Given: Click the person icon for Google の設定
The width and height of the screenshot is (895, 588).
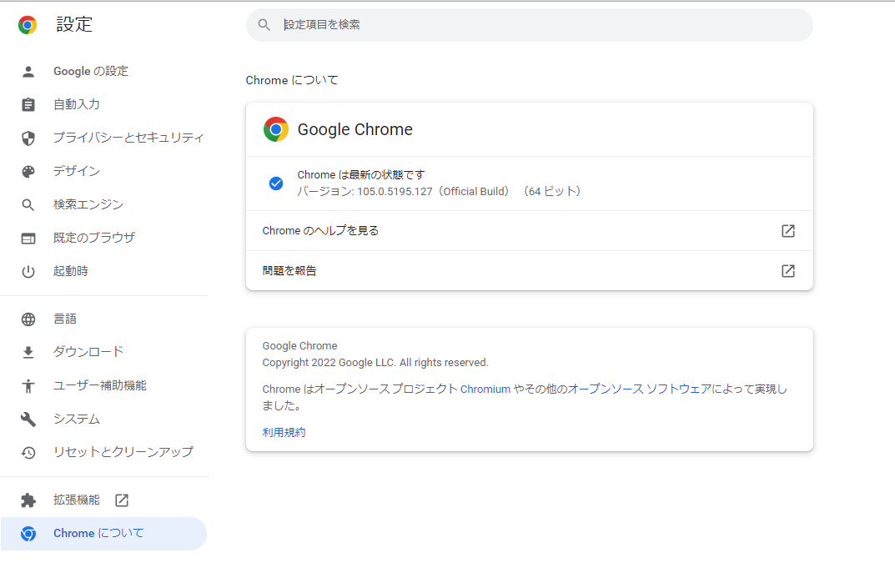Looking at the screenshot, I should coord(28,72).
